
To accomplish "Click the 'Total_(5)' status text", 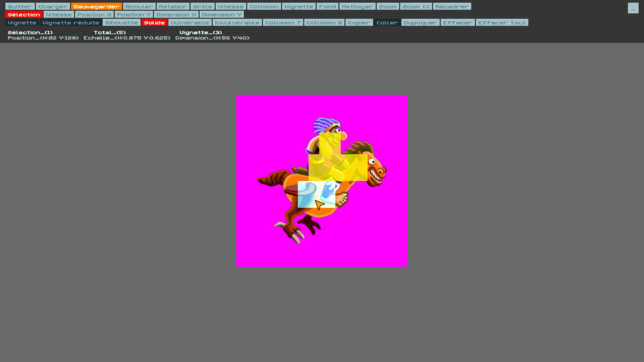I will coord(110,33).
